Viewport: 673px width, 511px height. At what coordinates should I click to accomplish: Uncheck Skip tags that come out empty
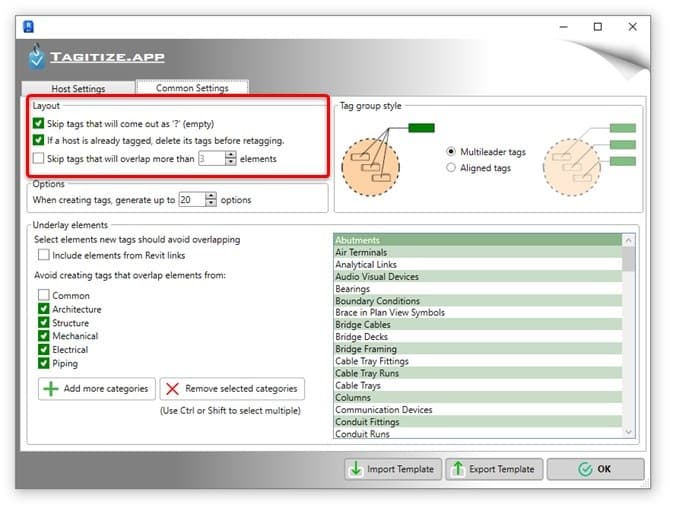click(x=38, y=124)
